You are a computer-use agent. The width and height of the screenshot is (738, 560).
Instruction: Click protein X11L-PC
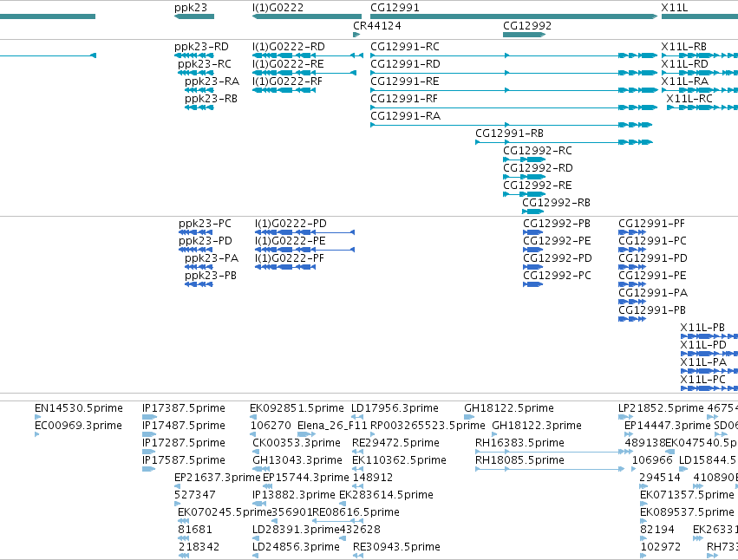pos(703,381)
